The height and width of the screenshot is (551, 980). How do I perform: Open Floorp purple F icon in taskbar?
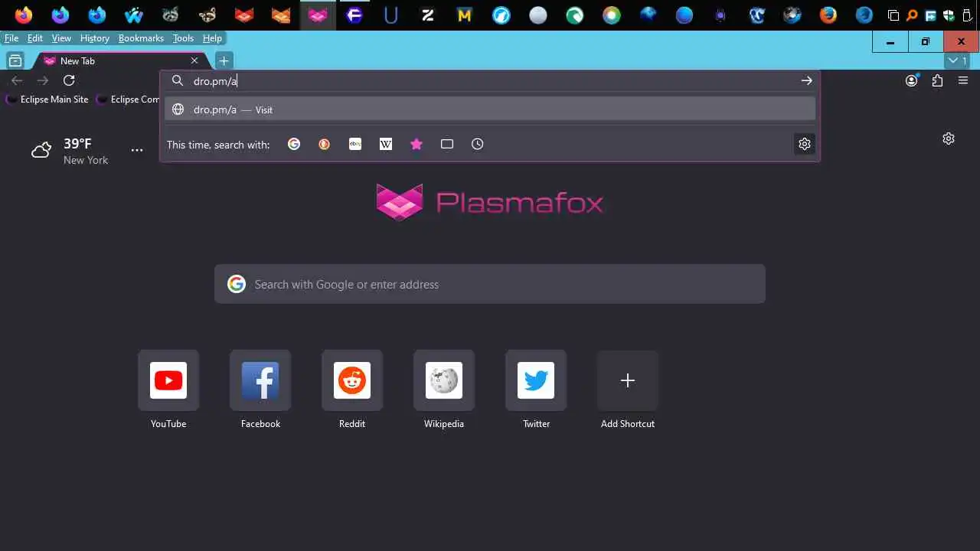point(354,15)
